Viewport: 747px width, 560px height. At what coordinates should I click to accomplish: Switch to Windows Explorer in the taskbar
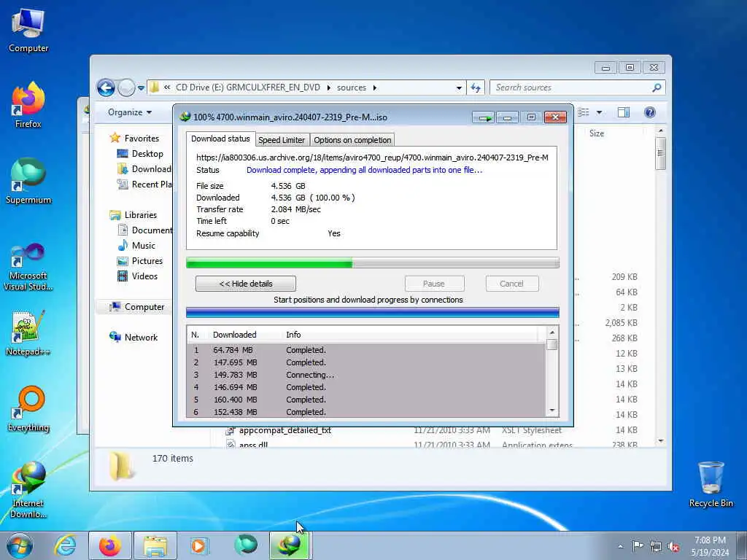155,545
